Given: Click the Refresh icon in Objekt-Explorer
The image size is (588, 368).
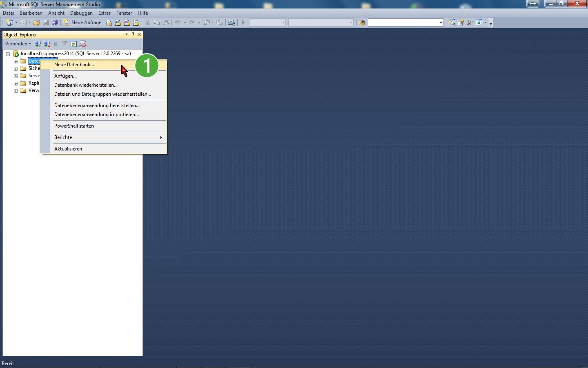Looking at the screenshot, I should (73, 44).
